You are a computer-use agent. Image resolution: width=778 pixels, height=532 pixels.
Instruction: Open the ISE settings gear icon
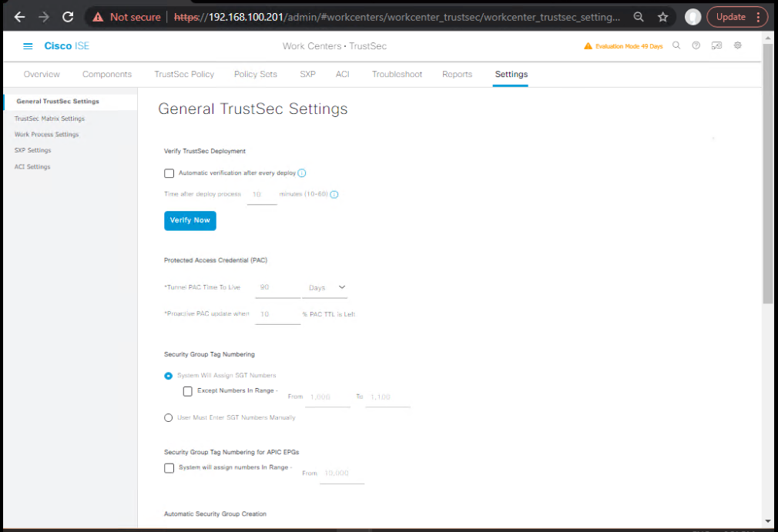738,45
